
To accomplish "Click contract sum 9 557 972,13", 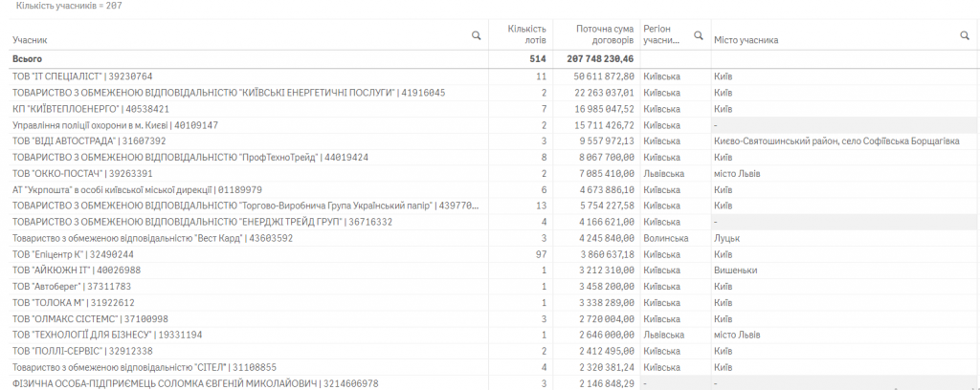I will [x=606, y=141].
